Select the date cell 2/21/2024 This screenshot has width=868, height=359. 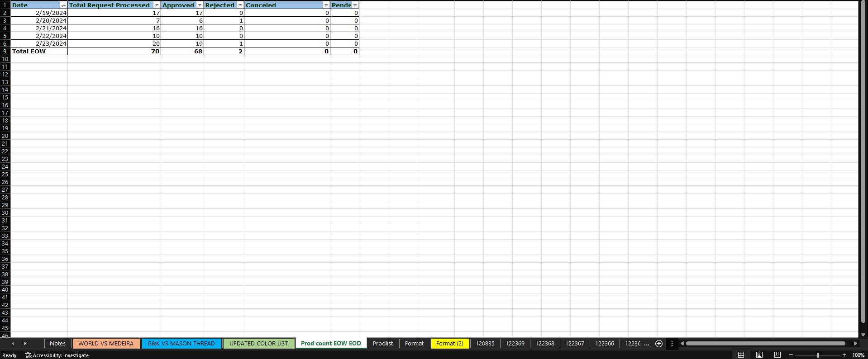tap(39, 28)
